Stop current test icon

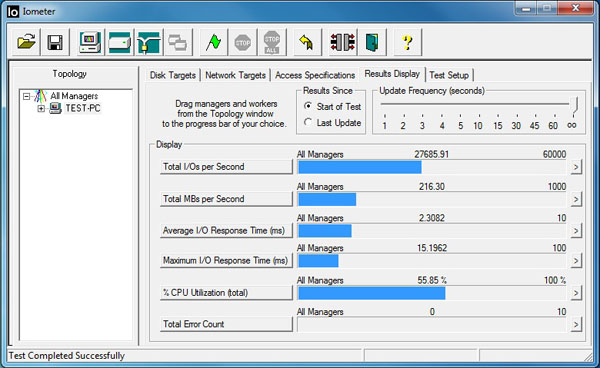click(243, 42)
